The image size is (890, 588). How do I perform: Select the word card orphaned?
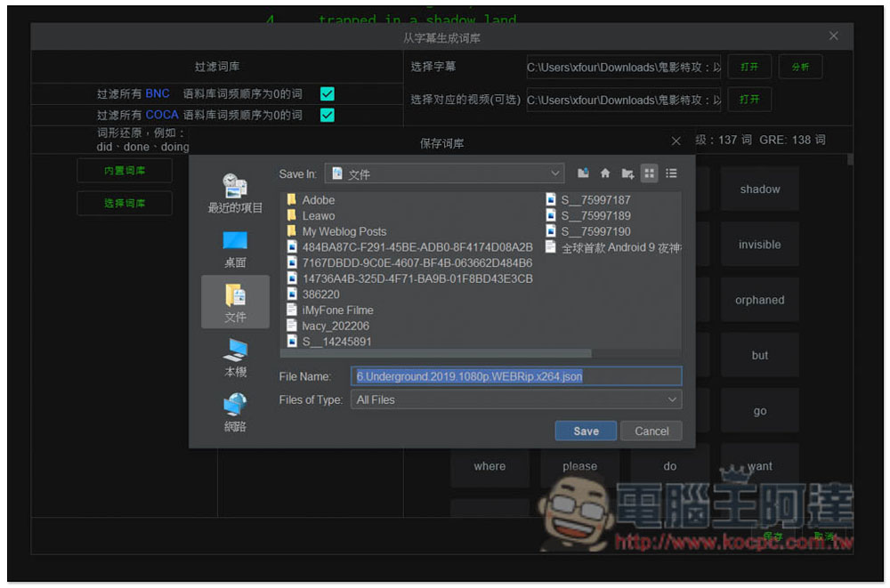(x=759, y=300)
